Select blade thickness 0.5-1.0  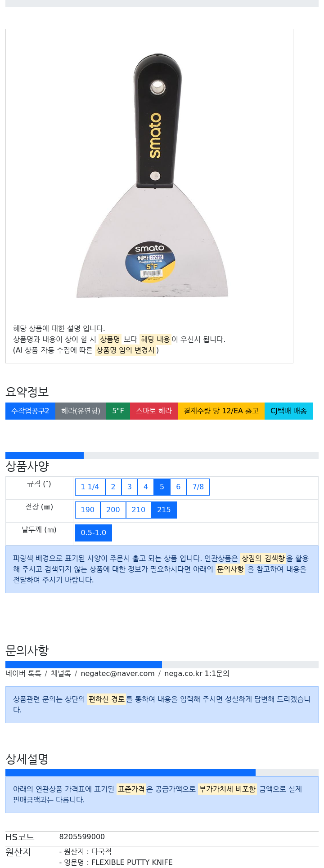point(94,533)
